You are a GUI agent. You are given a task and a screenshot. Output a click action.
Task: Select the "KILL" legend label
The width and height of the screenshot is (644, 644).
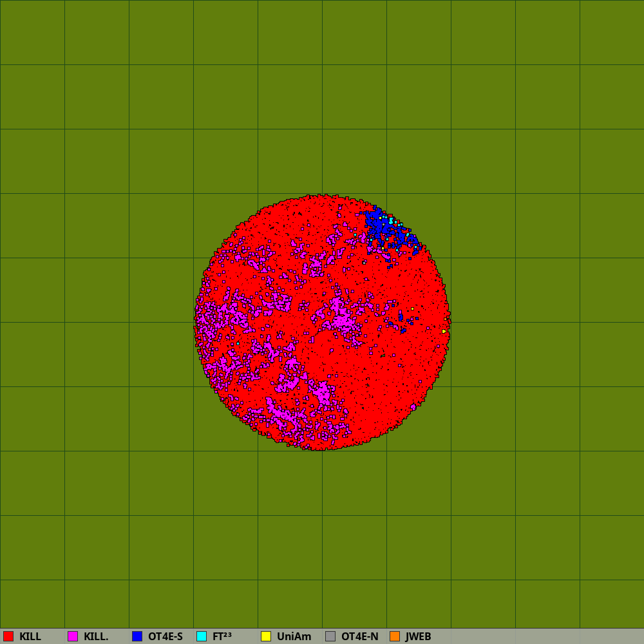[30, 637]
